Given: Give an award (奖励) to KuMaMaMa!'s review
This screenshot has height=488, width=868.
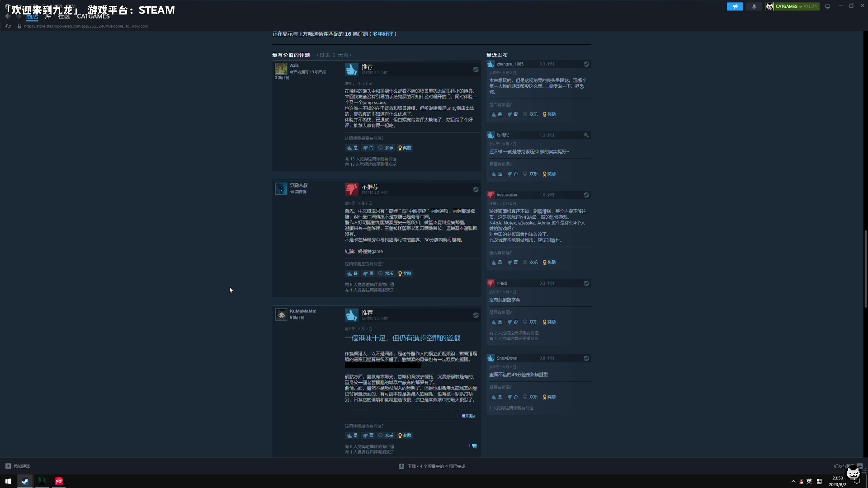Looking at the screenshot, I should tap(405, 436).
